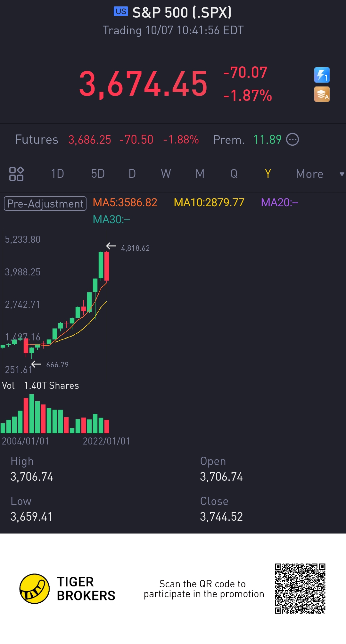Select the W weekly chart tab

point(166,174)
